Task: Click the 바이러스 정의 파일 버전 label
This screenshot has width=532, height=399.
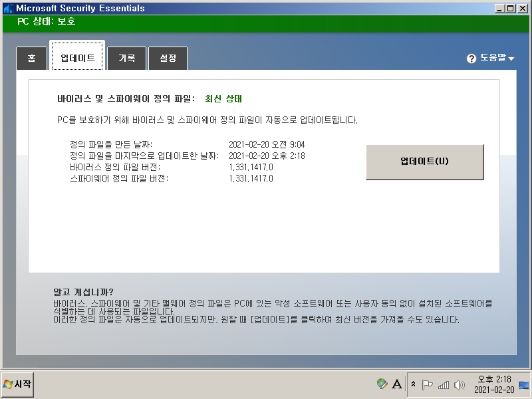Action: (x=115, y=168)
